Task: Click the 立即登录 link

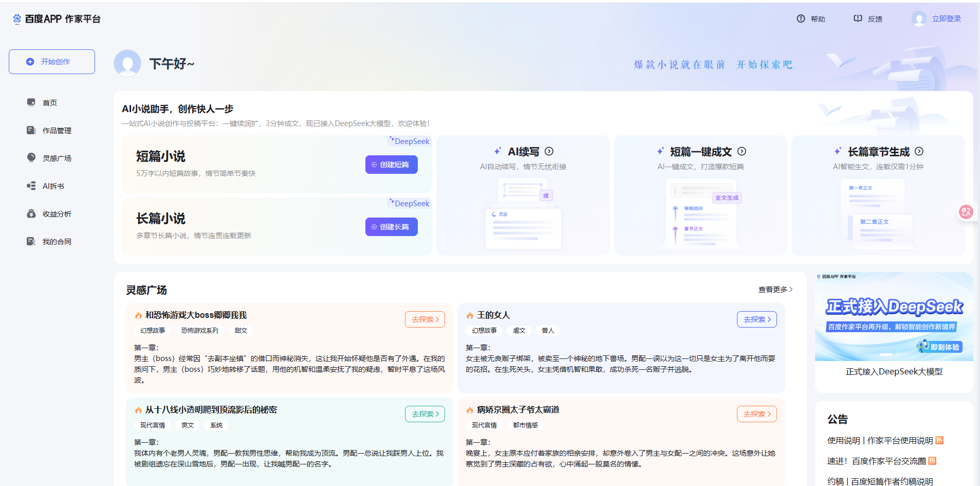Action: [x=947, y=19]
